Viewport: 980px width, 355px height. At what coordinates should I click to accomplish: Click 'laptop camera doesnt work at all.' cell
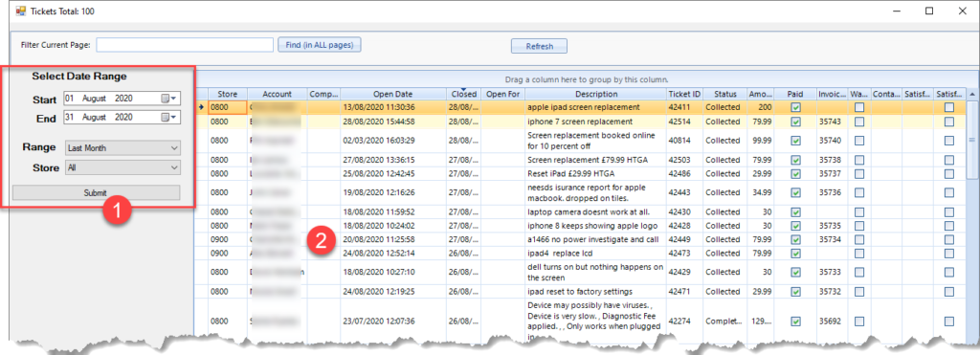pos(595,211)
